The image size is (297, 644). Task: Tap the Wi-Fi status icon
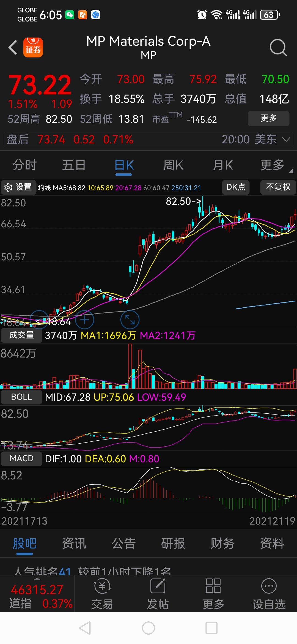pyautogui.click(x=216, y=15)
